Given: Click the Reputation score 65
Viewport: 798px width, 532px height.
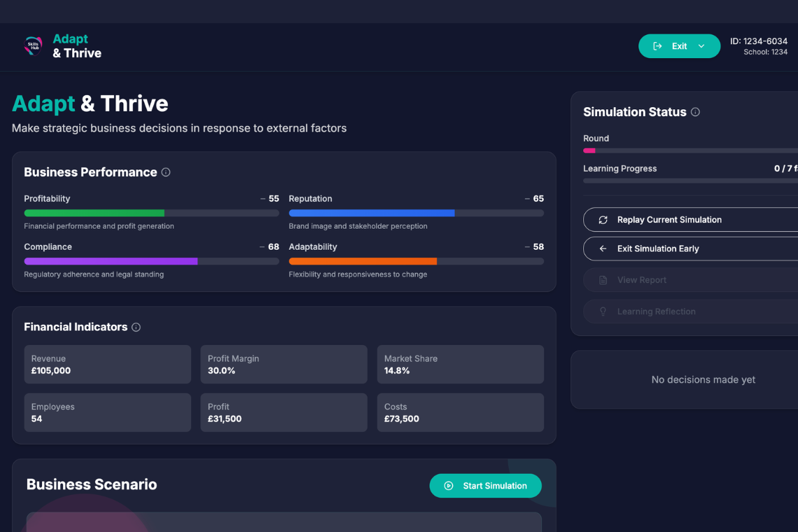Looking at the screenshot, I should (538, 199).
